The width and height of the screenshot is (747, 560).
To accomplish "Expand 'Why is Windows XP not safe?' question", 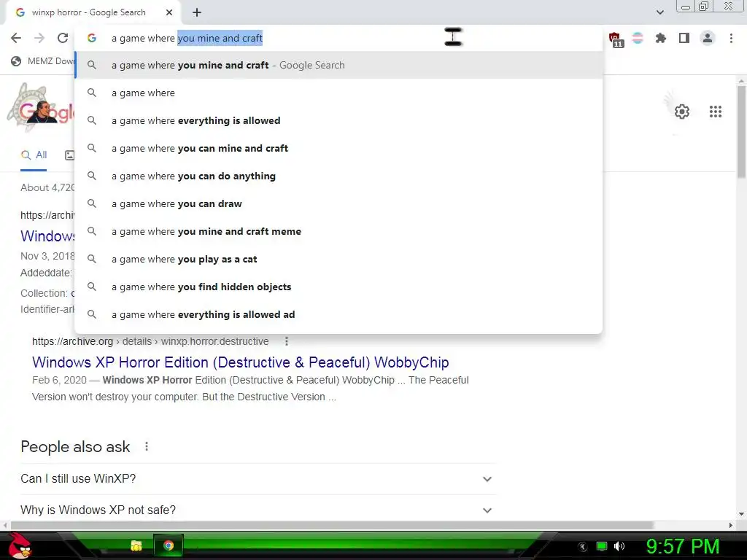I will pyautogui.click(x=258, y=510).
